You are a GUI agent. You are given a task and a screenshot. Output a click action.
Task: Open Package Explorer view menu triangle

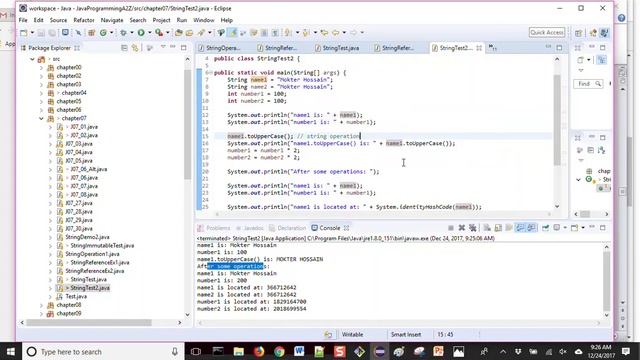[163, 47]
